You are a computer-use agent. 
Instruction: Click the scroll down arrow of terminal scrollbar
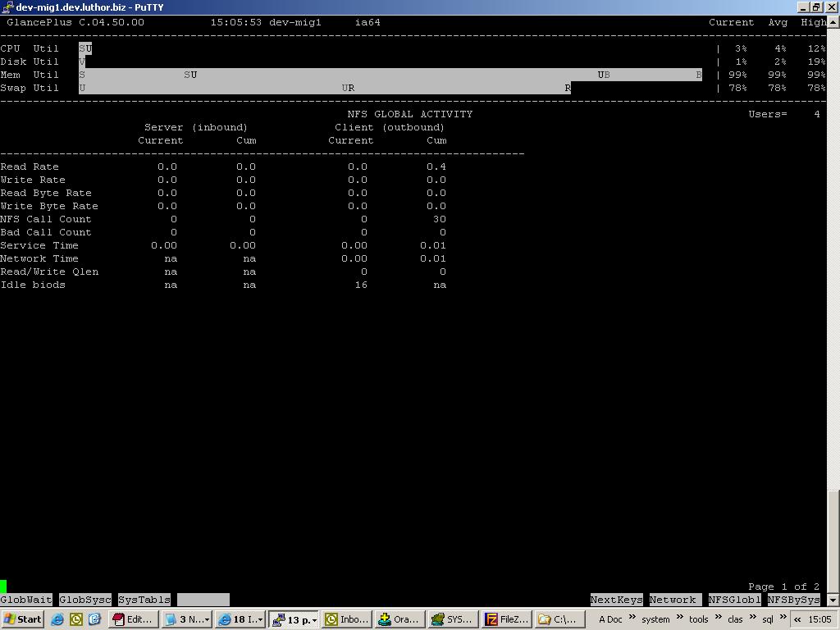[x=833, y=599]
